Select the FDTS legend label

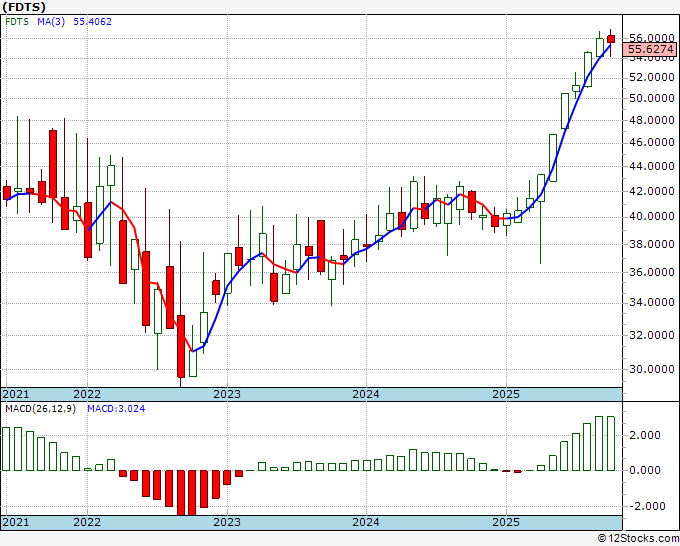point(17,21)
